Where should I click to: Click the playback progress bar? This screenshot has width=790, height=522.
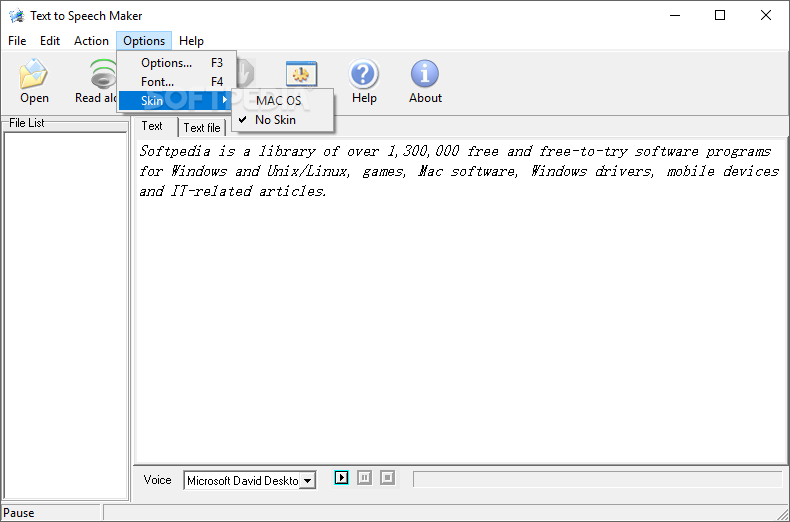pyautogui.click(x=598, y=479)
